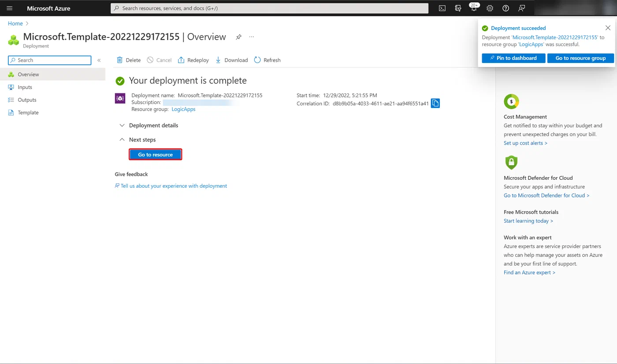617x364 pixels.
Task: Click the Start time value text
Action: (x=350, y=96)
